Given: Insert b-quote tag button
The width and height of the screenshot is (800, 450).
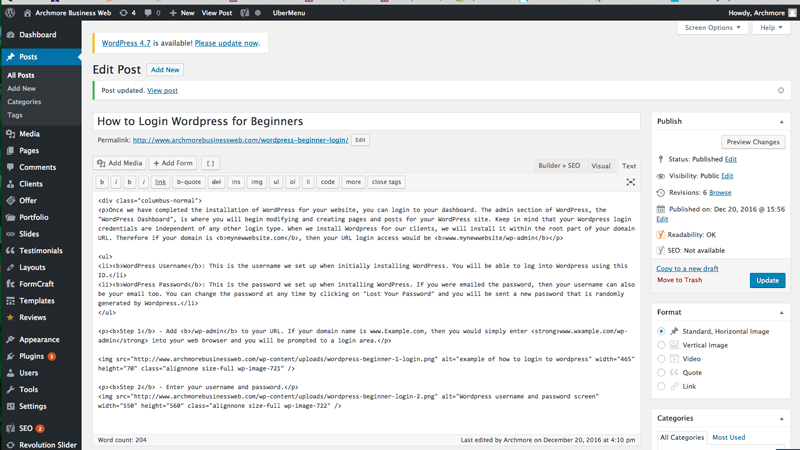Looking at the screenshot, I should click(x=189, y=182).
